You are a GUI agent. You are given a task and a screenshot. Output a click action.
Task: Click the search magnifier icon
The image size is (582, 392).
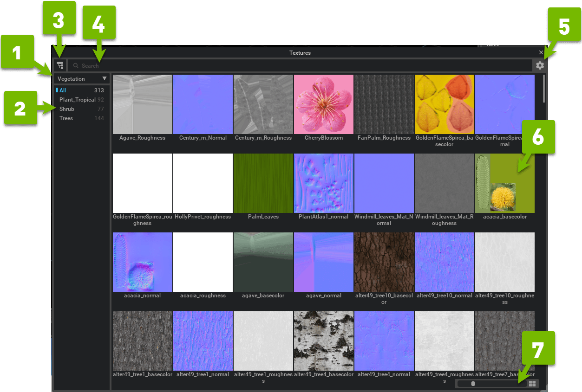[x=75, y=65]
